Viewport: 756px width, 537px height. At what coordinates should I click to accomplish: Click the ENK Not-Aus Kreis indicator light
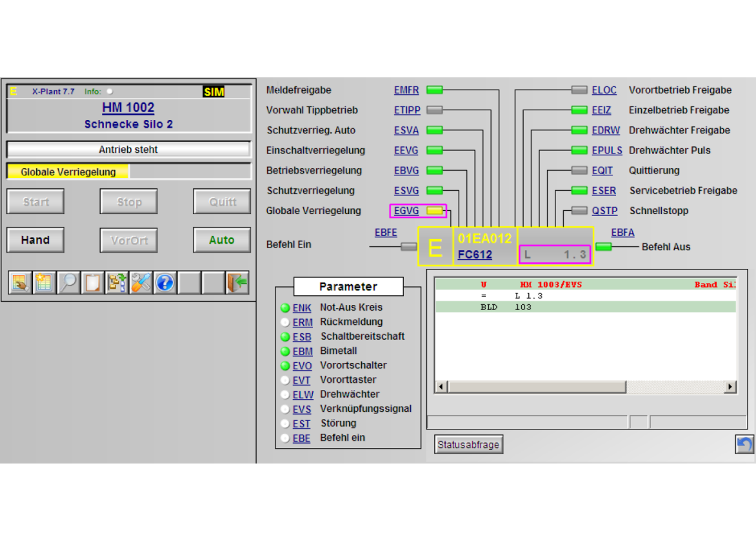[285, 308]
